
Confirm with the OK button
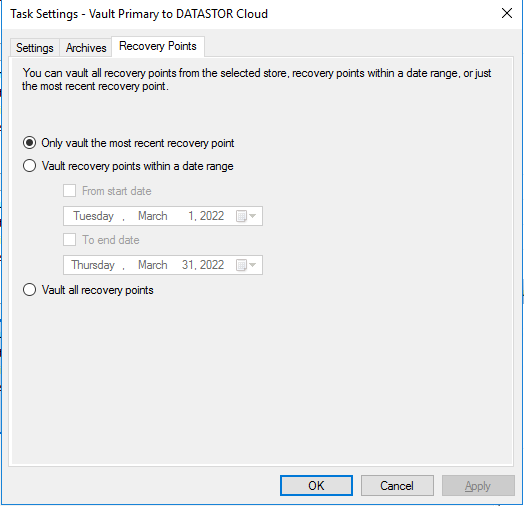click(316, 485)
